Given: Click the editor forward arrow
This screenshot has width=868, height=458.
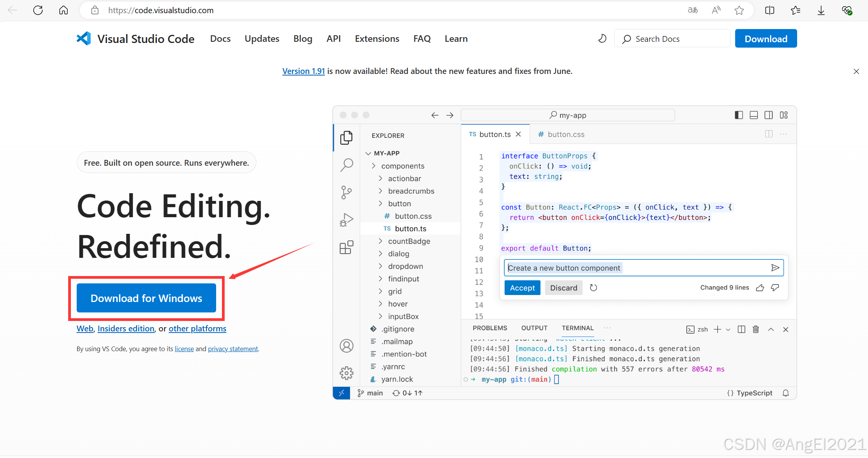Looking at the screenshot, I should (x=450, y=115).
